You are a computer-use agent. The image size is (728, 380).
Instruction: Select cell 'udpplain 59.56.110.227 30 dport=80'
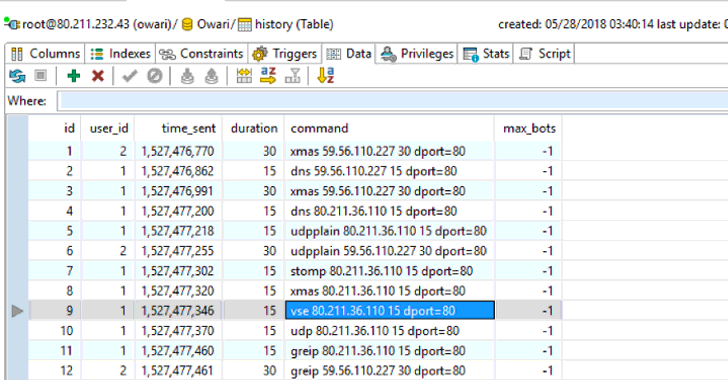point(390,251)
